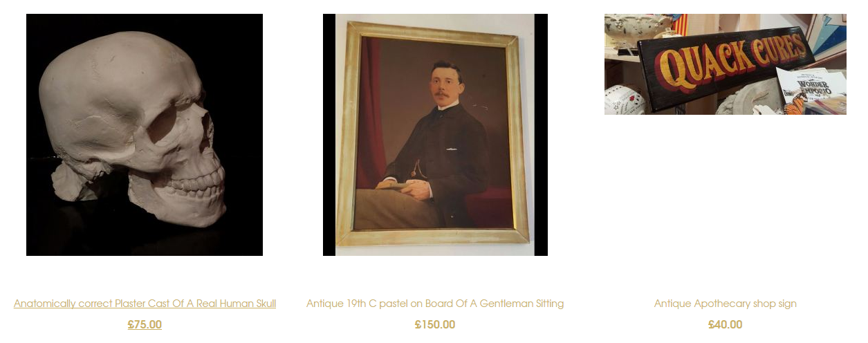This screenshot has height=343, width=868.
Task: Open the Anatomically correct Plaster Cast Skull link
Action: click(x=145, y=304)
